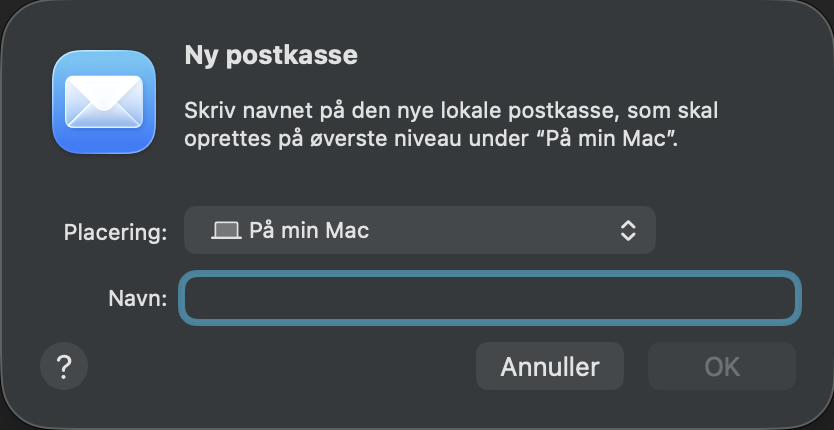Click inside the Navn text field

click(489, 299)
